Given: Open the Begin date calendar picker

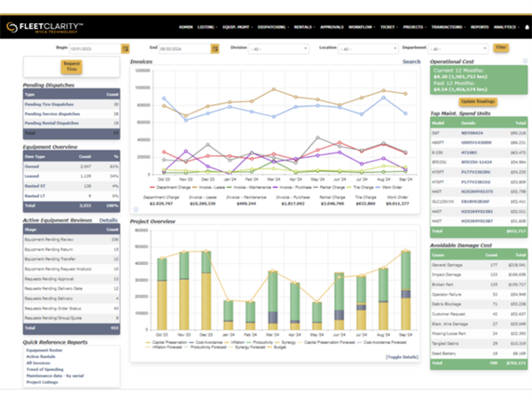Looking at the screenshot, I should click(125, 49).
